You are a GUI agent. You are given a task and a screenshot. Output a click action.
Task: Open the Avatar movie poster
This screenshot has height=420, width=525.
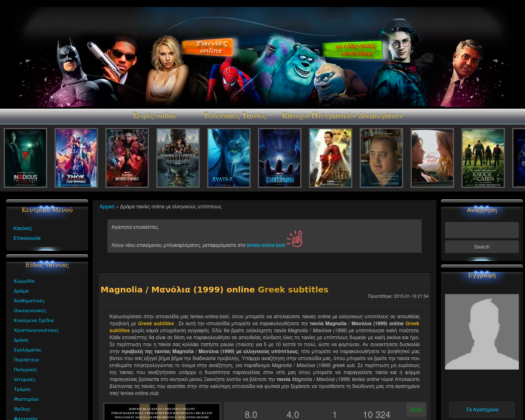[229, 158]
